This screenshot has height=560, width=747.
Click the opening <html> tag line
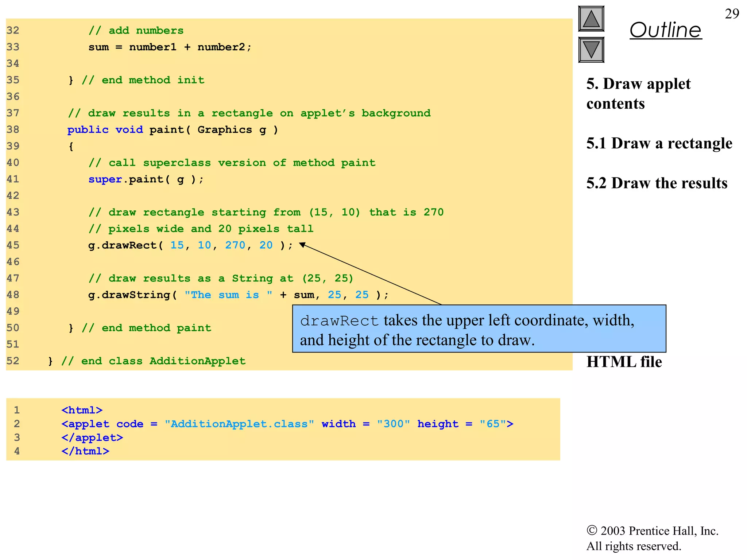coord(82,411)
